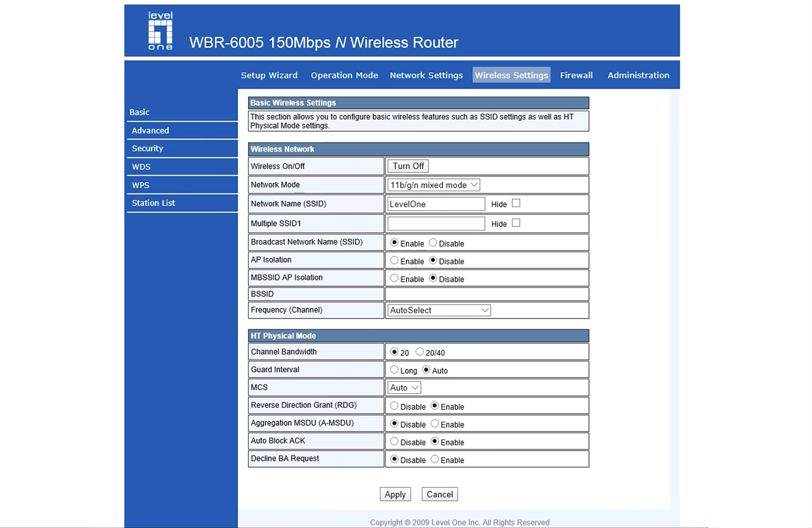This screenshot has width=812, height=528.
Task: Click the Cancel button
Action: [x=440, y=494]
